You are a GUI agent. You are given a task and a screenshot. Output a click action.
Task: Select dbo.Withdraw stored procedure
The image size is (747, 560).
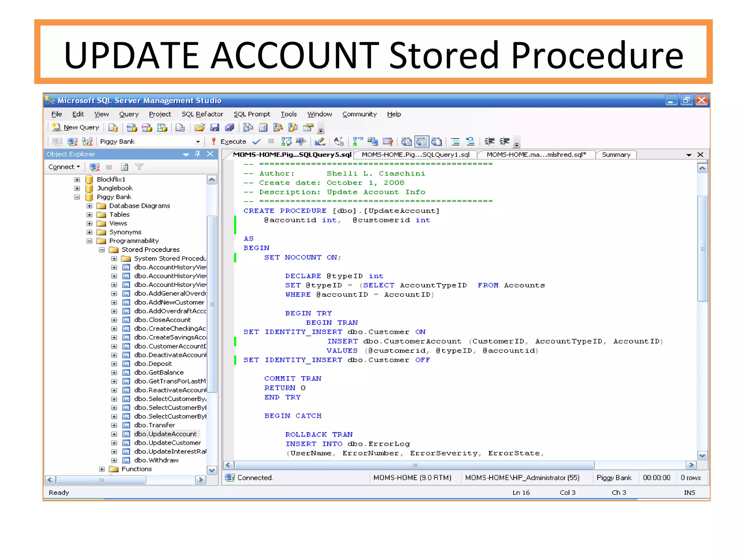156,460
